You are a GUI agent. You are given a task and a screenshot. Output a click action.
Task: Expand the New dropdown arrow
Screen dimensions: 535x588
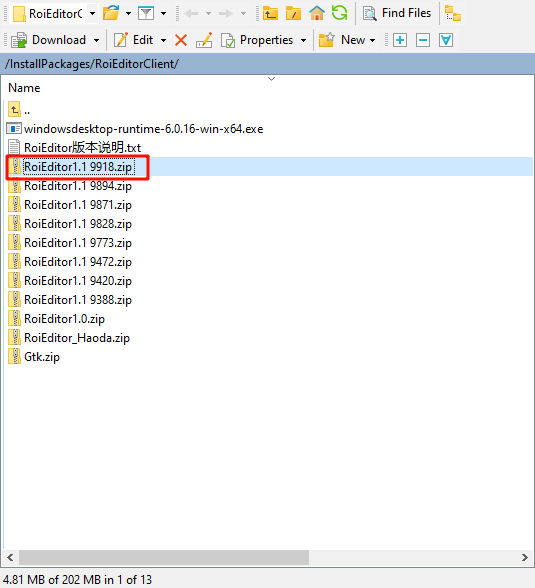(x=372, y=40)
